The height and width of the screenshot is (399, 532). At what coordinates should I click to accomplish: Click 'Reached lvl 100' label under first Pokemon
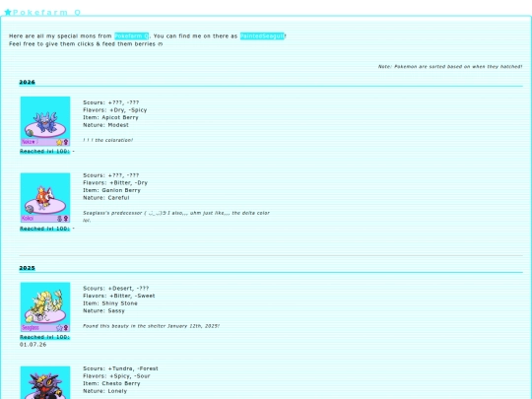[44, 152]
